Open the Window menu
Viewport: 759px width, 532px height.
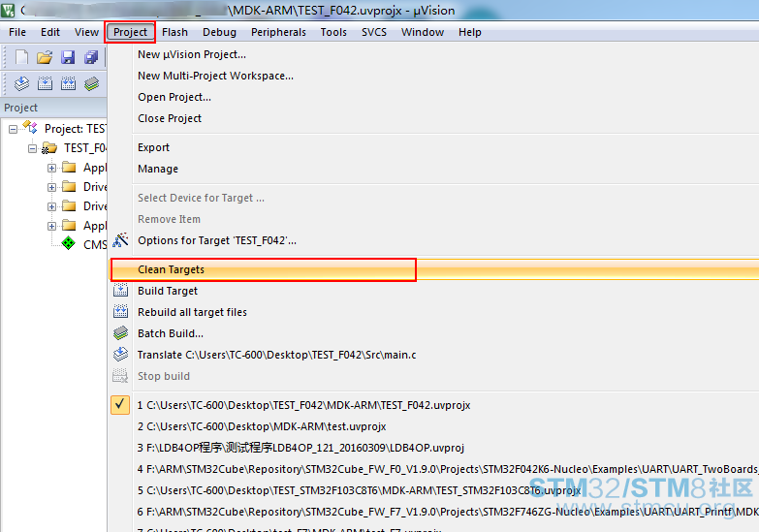[422, 32]
